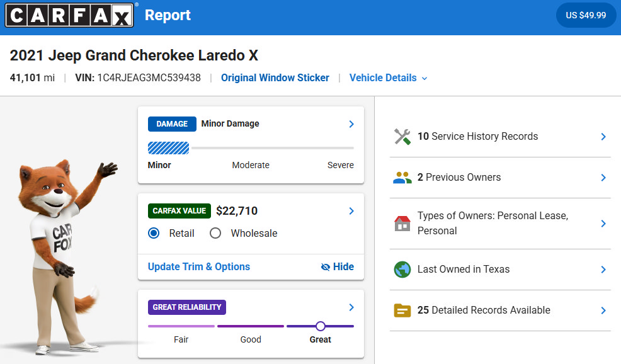Click the wrench service history icon
The image size is (621, 364).
click(x=402, y=137)
